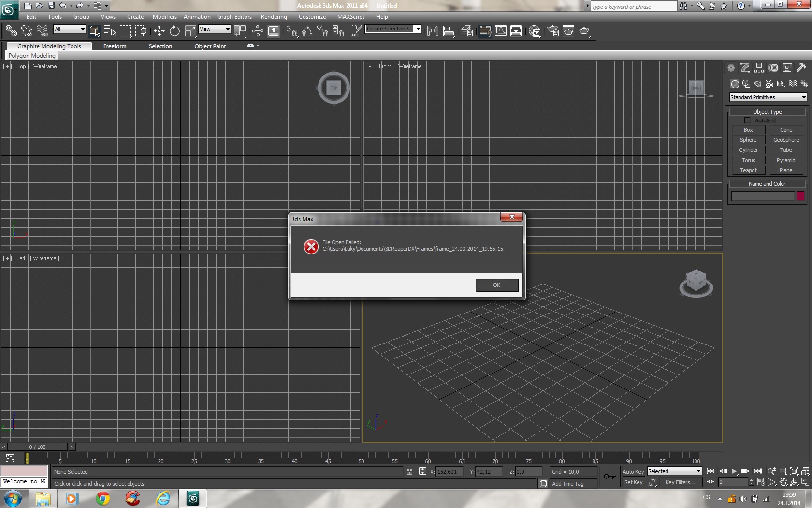Open the Standard Primitives dropdown

click(x=768, y=97)
